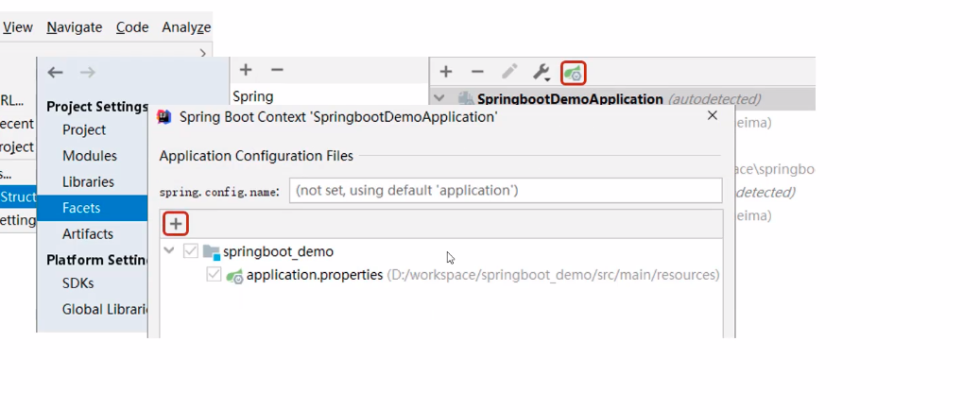Add a new facet with the plus icon above Spring
Viewport: 980px width, 410px height.
pos(246,70)
